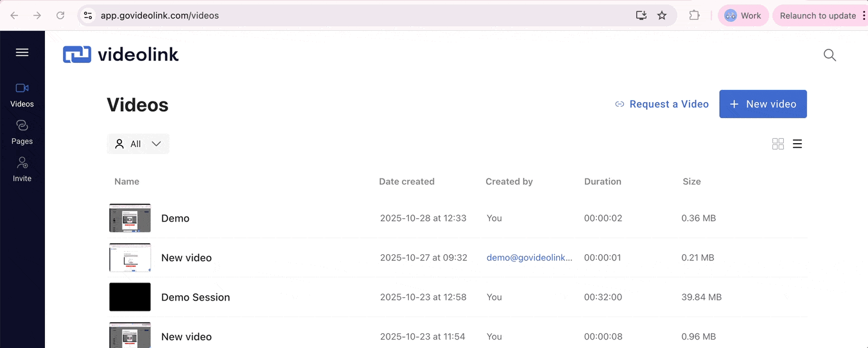Open the Demo video thumbnail
Viewport: 868px width, 348px height.
[130, 218]
